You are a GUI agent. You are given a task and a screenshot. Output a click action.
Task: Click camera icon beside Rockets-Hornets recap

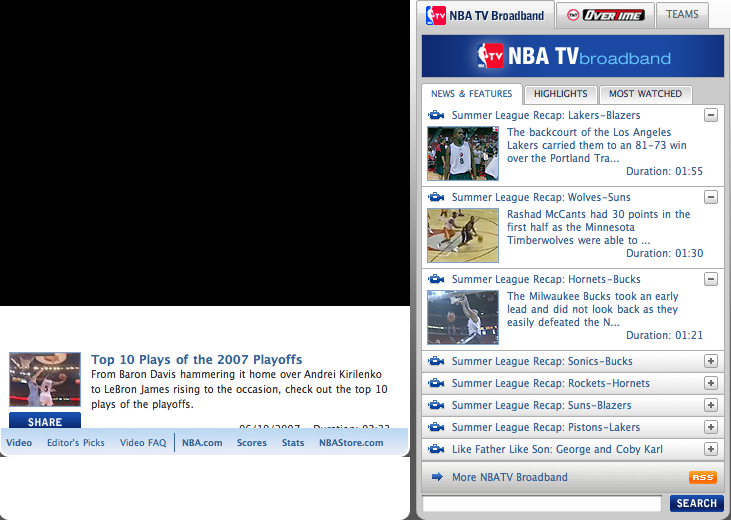[436, 383]
